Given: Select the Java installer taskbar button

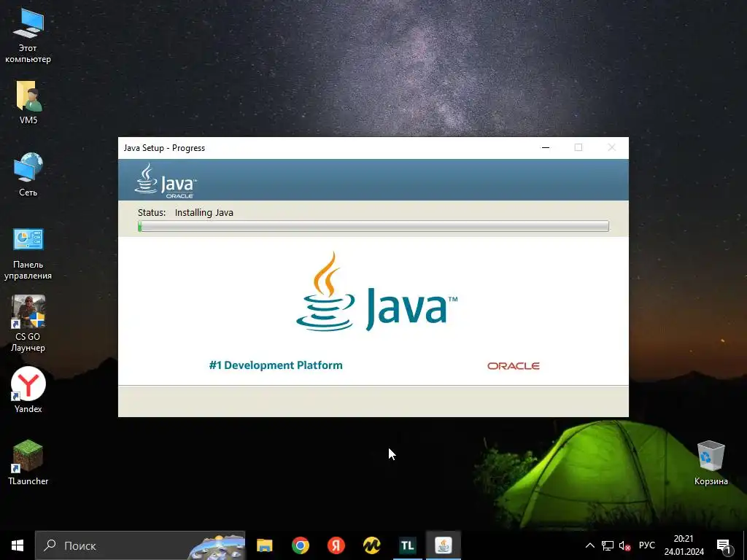Looking at the screenshot, I should pyautogui.click(x=443, y=545).
